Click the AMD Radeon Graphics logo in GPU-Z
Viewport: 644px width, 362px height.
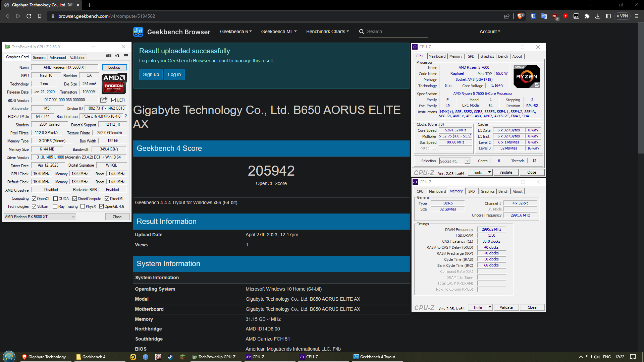(x=114, y=84)
